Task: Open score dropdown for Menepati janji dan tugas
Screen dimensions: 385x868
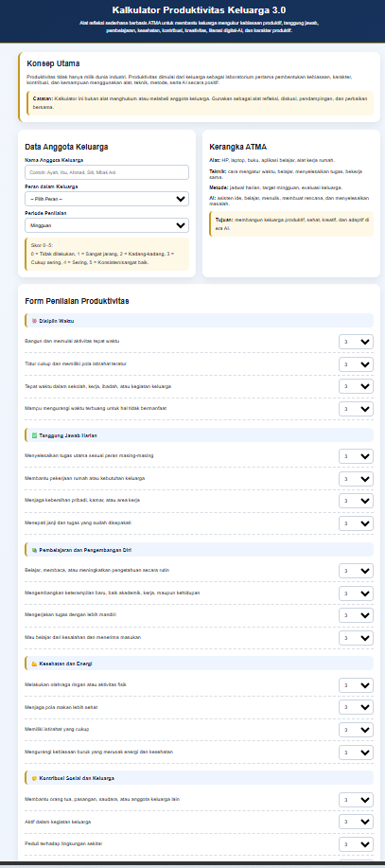Action: click(356, 523)
